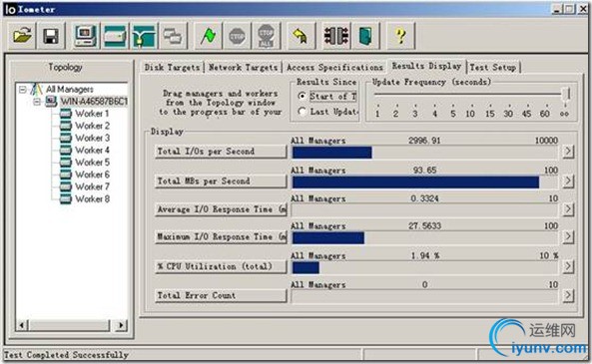Click the Worker 8 disk icon
This screenshot has width=592, height=364.
point(66,198)
